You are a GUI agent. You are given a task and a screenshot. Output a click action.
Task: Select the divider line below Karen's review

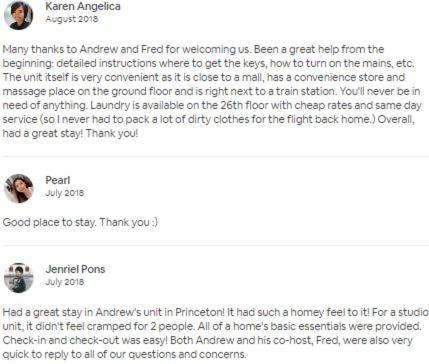(x=214, y=156)
